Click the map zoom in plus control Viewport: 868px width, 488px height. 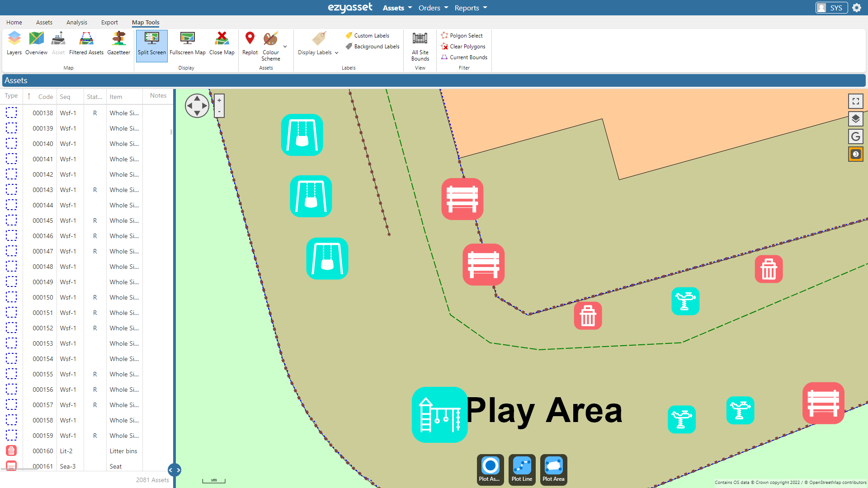point(219,99)
